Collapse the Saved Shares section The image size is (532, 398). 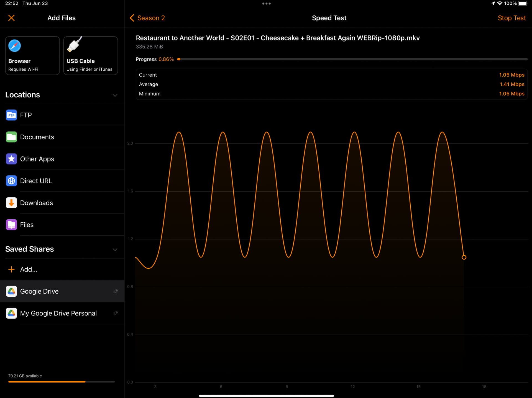tap(115, 249)
